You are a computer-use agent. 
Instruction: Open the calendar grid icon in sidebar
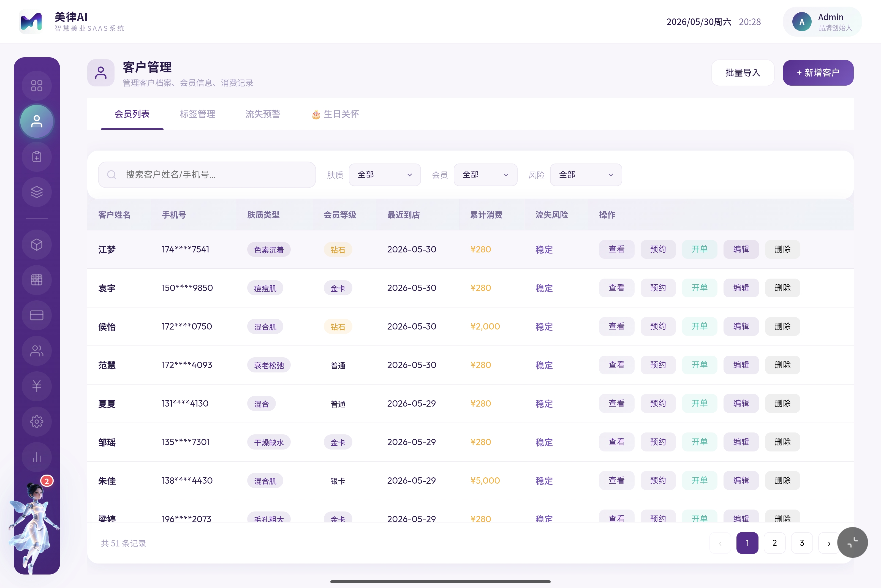(x=37, y=280)
